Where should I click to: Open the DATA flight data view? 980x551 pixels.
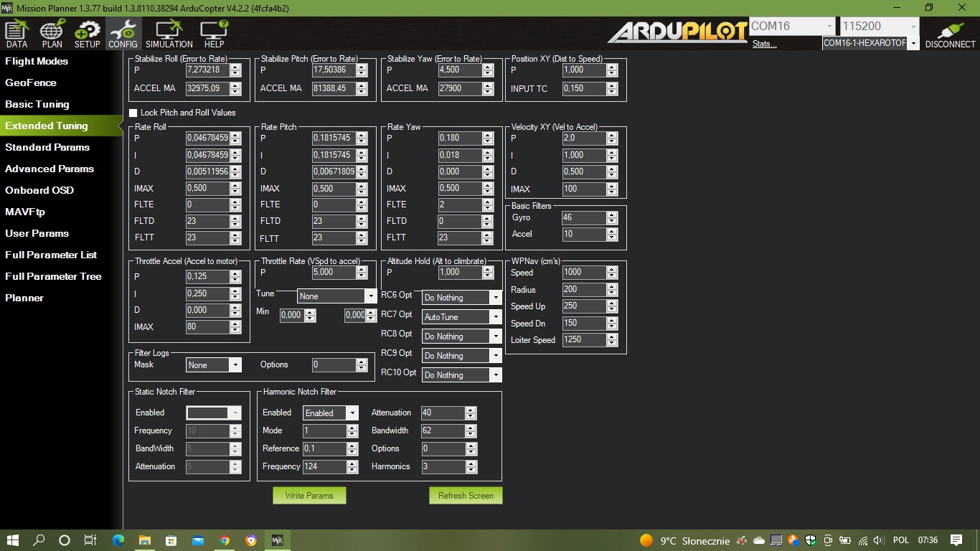17,34
